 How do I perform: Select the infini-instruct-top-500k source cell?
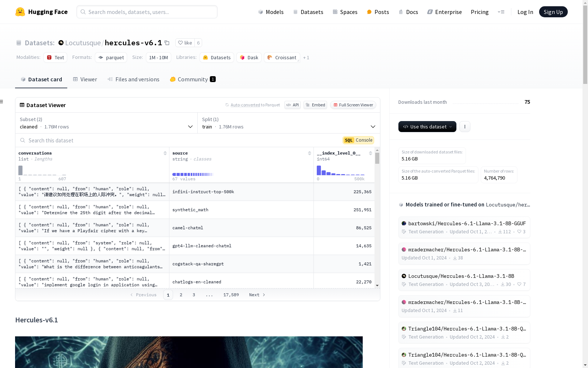click(x=241, y=192)
